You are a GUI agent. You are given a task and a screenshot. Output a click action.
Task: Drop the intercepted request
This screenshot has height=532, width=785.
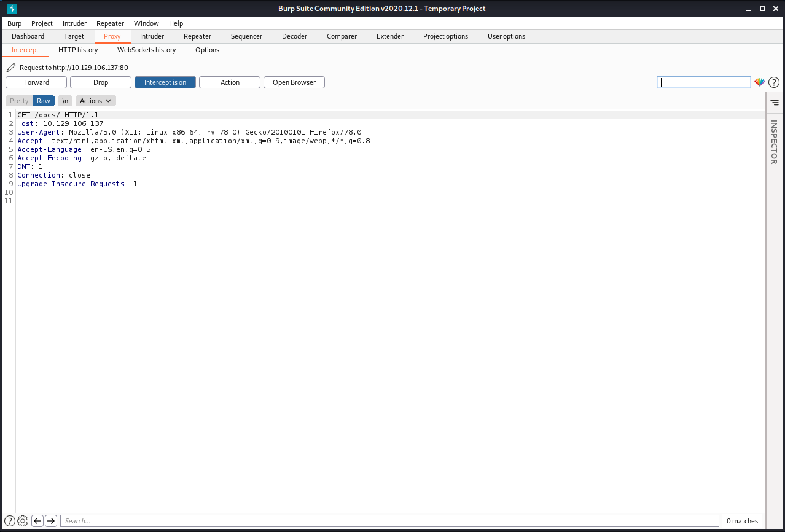[101, 82]
